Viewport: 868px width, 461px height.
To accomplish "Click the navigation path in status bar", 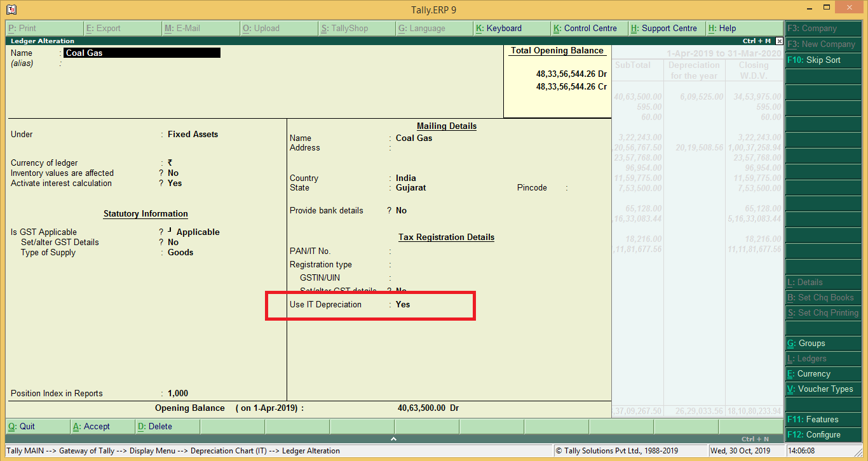I will tap(173, 451).
